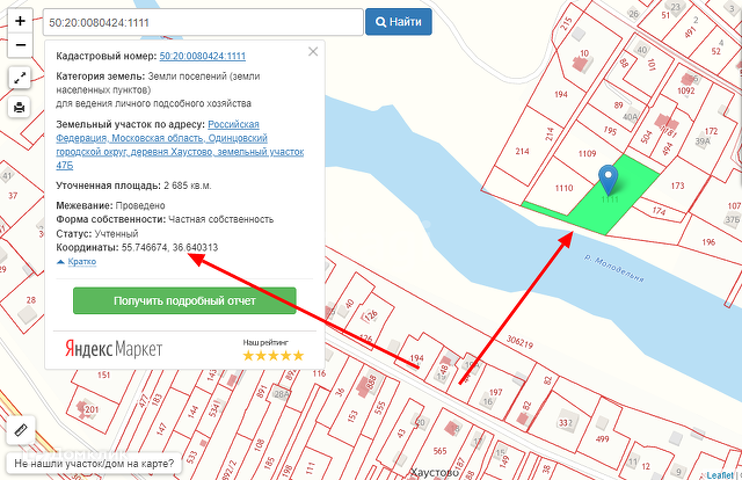
Task: Click Не нашли участок/дом на карте? button
Action: (94, 463)
